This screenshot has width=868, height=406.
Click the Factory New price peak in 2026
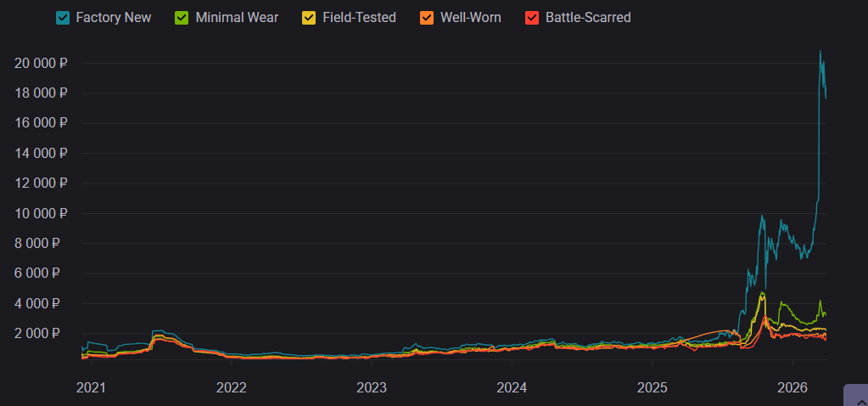pyautogui.click(x=820, y=52)
